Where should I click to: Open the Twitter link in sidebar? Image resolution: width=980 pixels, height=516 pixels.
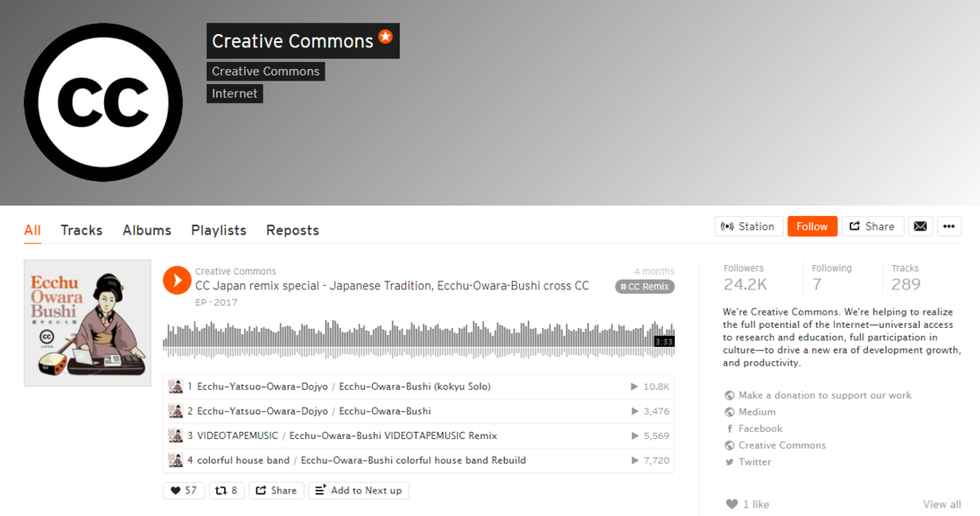pyautogui.click(x=748, y=462)
